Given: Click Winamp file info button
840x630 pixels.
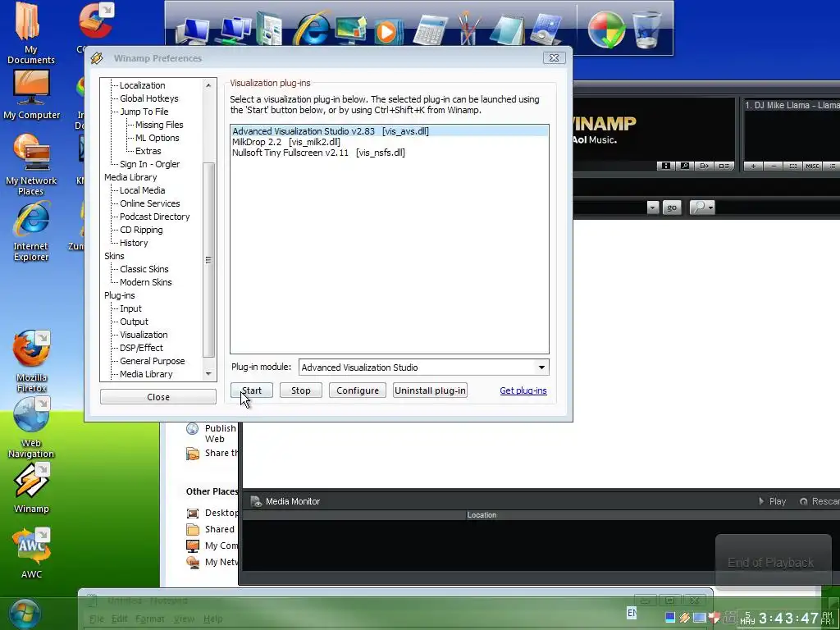Looking at the screenshot, I should coord(665,166).
